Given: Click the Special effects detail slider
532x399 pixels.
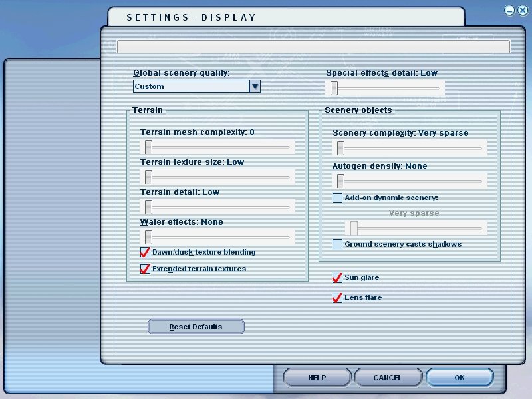Looking at the screenshot, I should pos(334,88).
